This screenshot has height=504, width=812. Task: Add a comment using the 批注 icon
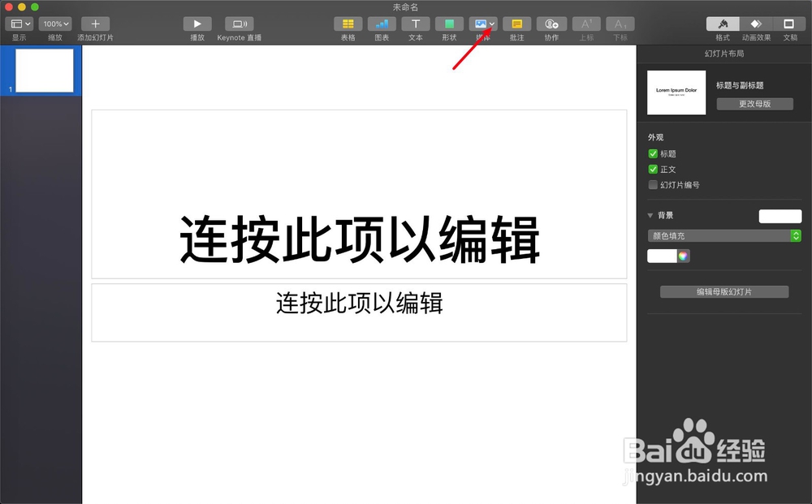516,24
